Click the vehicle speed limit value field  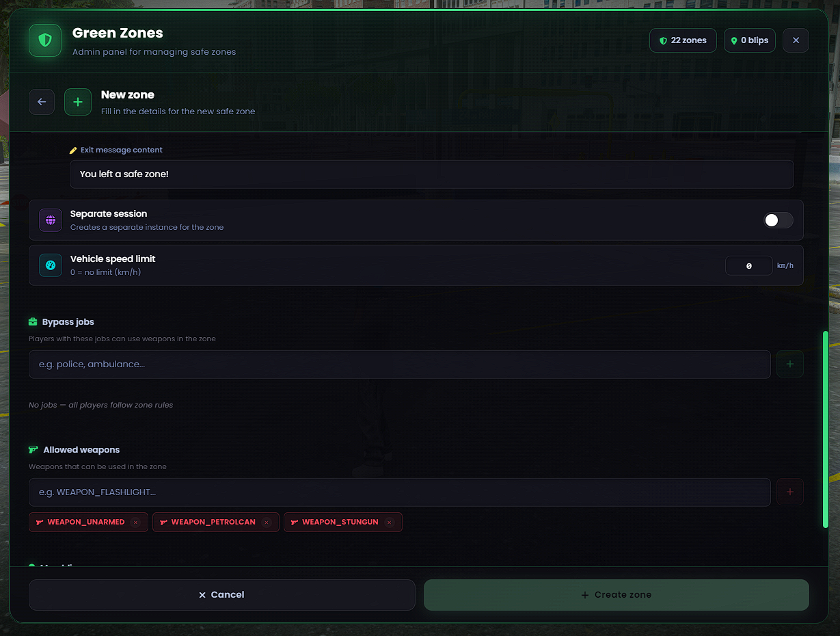[749, 265]
